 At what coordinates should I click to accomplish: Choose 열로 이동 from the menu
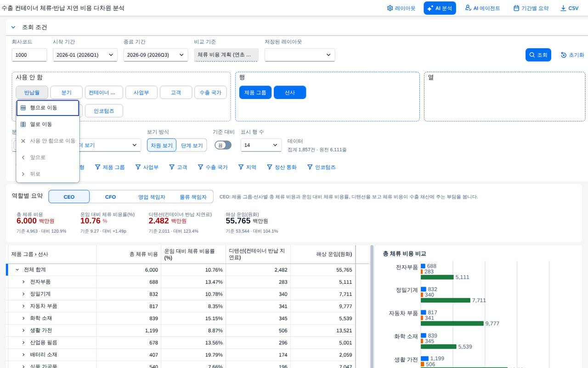48,124
